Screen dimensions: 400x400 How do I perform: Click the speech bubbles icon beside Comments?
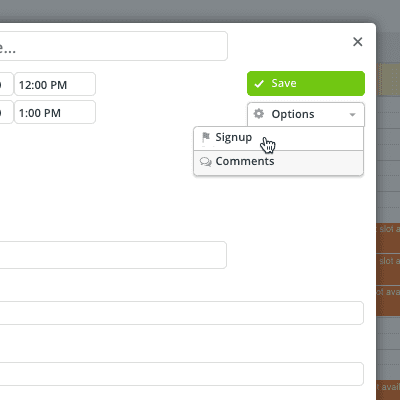point(206,162)
